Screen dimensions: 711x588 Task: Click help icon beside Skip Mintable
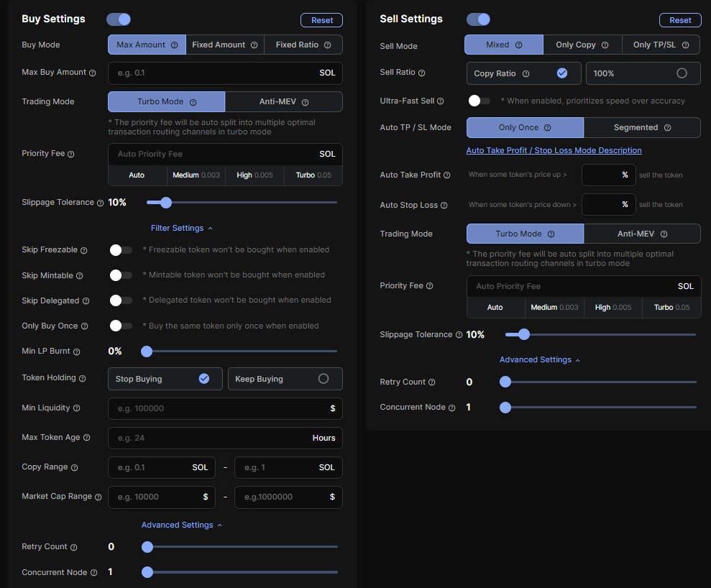coord(79,275)
